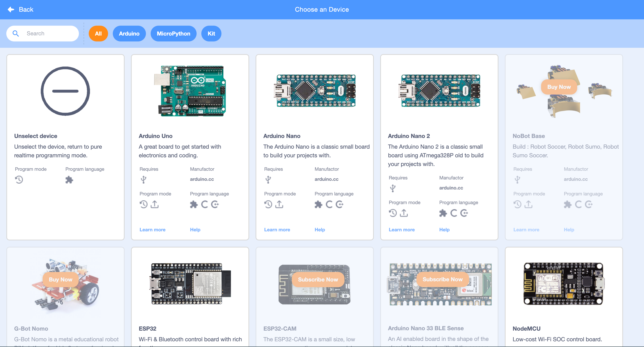644x347 pixels.
Task: Click the Back arrow icon
Action: click(11, 9)
